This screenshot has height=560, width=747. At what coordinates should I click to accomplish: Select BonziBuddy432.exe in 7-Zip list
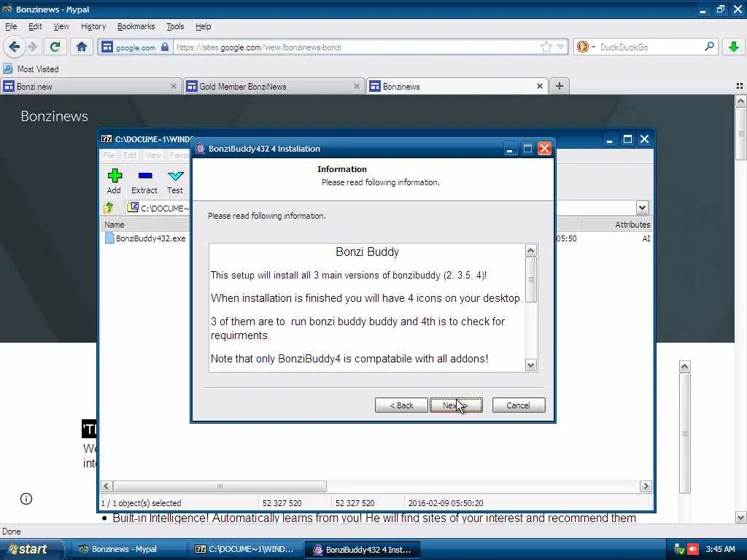145,238
